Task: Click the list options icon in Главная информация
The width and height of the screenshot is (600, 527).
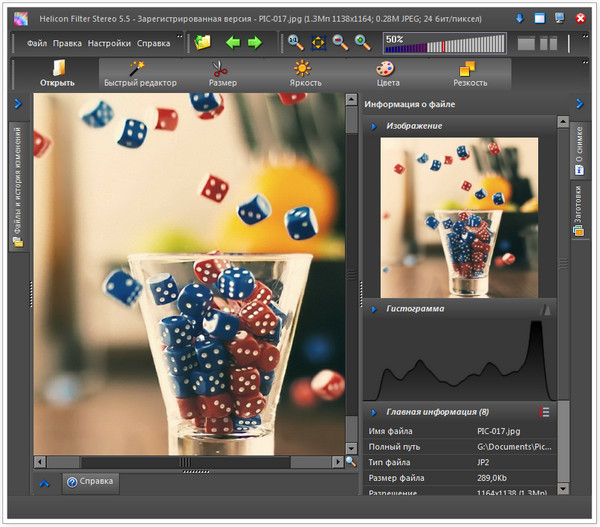Action: click(x=544, y=411)
